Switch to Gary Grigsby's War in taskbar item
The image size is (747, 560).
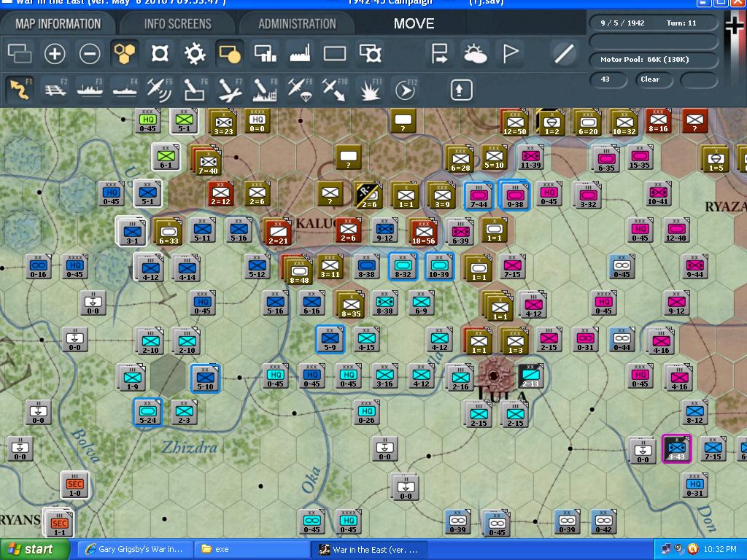[135, 550]
